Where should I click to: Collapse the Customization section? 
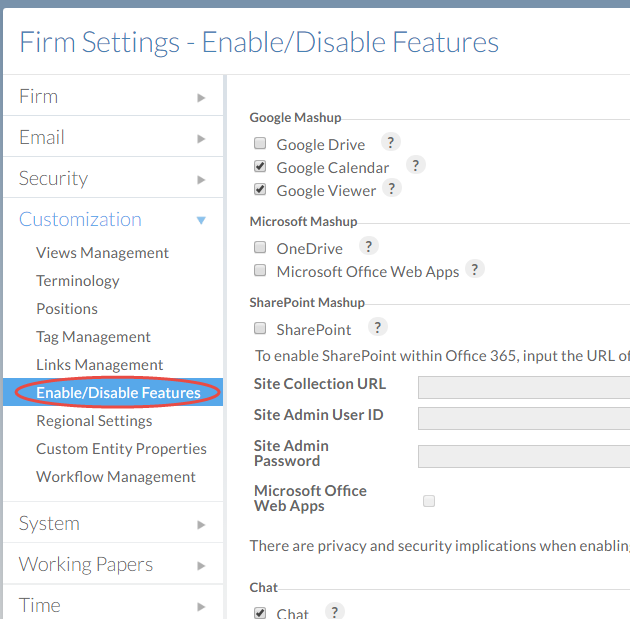(201, 220)
